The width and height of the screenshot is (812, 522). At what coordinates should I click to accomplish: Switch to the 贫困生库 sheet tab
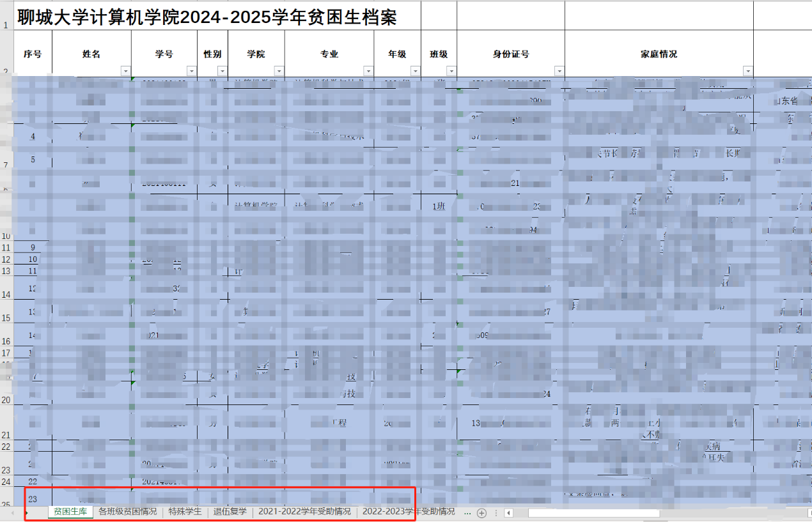click(70, 512)
